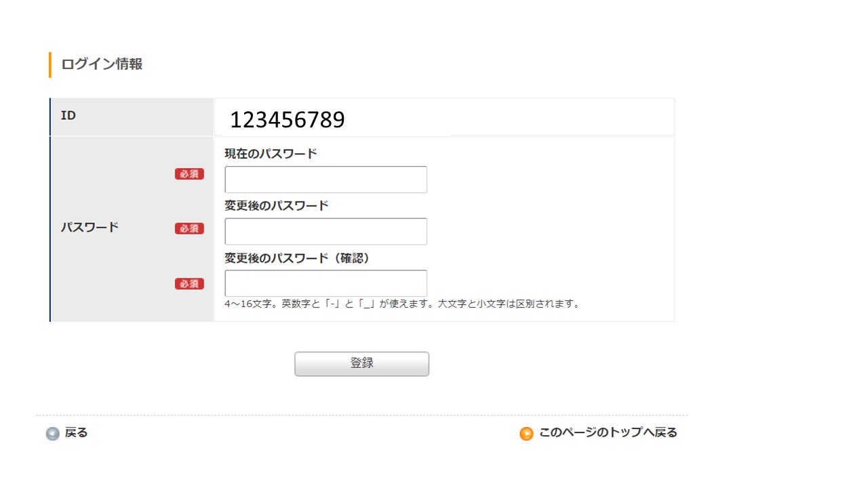The image size is (868, 488).
Task: Click the 必須 badge beside current password
Action: tap(189, 174)
